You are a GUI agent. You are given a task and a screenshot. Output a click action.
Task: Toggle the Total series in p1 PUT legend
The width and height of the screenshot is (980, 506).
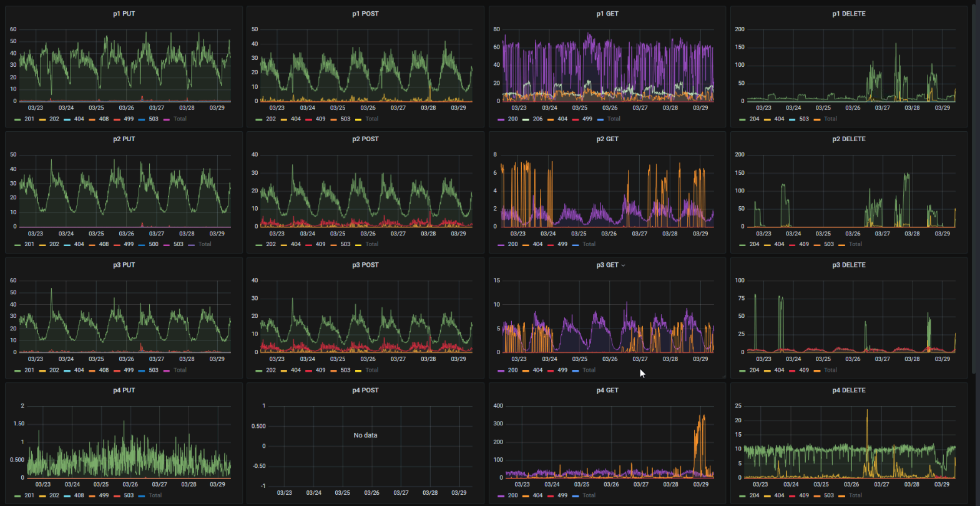180,119
